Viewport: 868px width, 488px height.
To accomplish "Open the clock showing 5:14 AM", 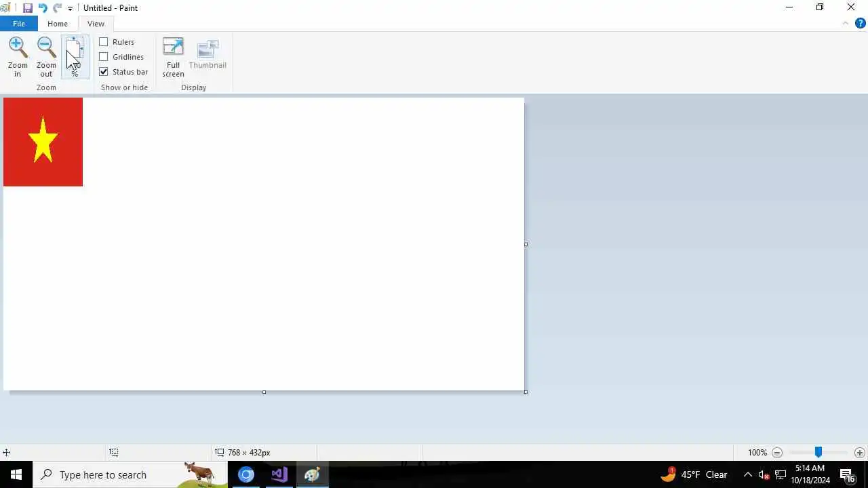I will 810,474.
